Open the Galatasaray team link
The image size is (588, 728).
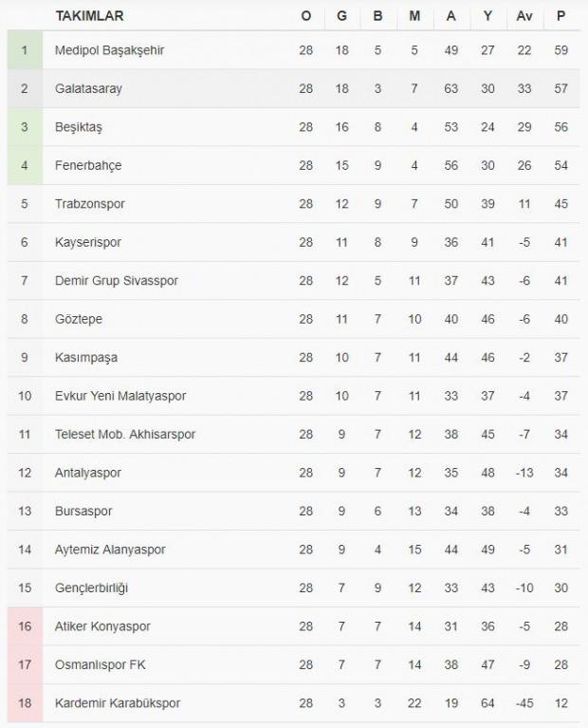88,88
